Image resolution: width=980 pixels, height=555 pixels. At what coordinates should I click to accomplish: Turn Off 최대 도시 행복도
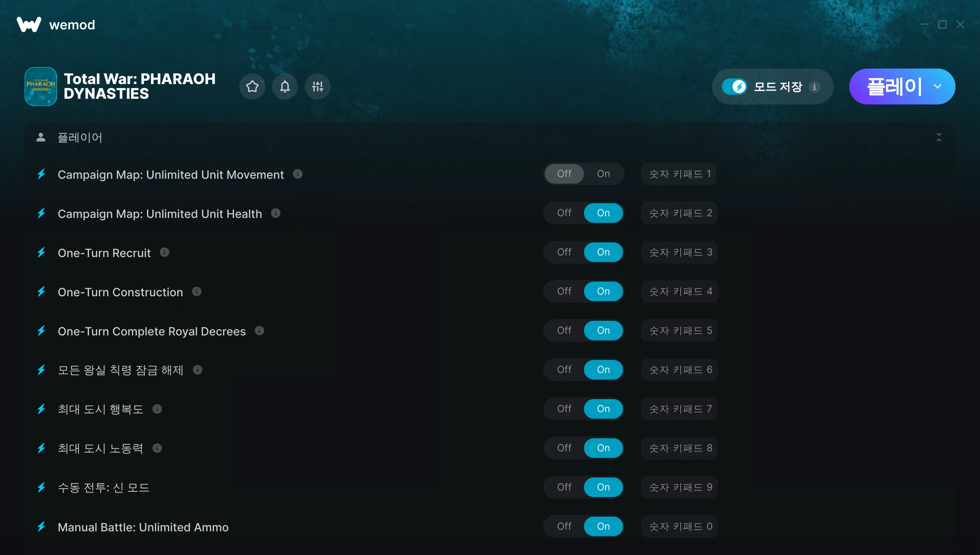[x=564, y=409]
